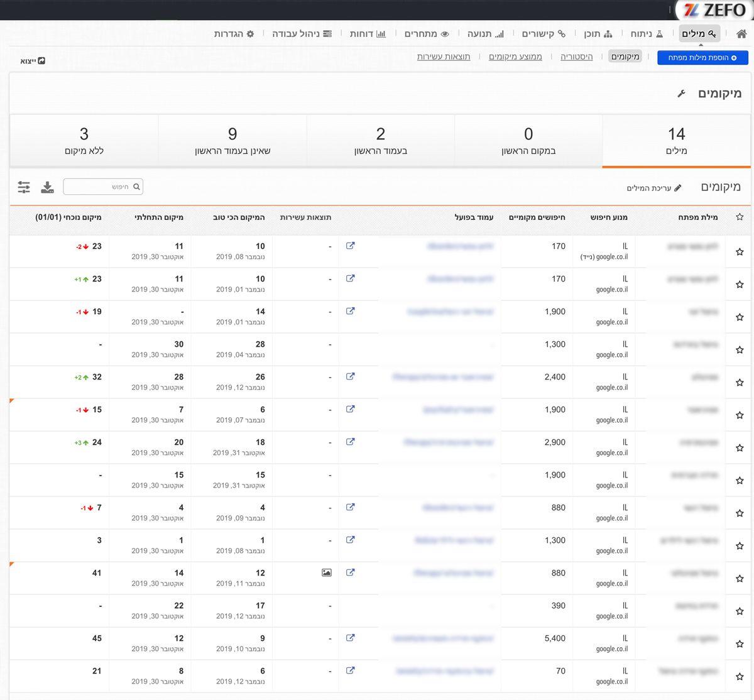Star the 2,900 searches keyword row
Image resolution: width=754 pixels, height=700 pixels.
click(x=740, y=448)
